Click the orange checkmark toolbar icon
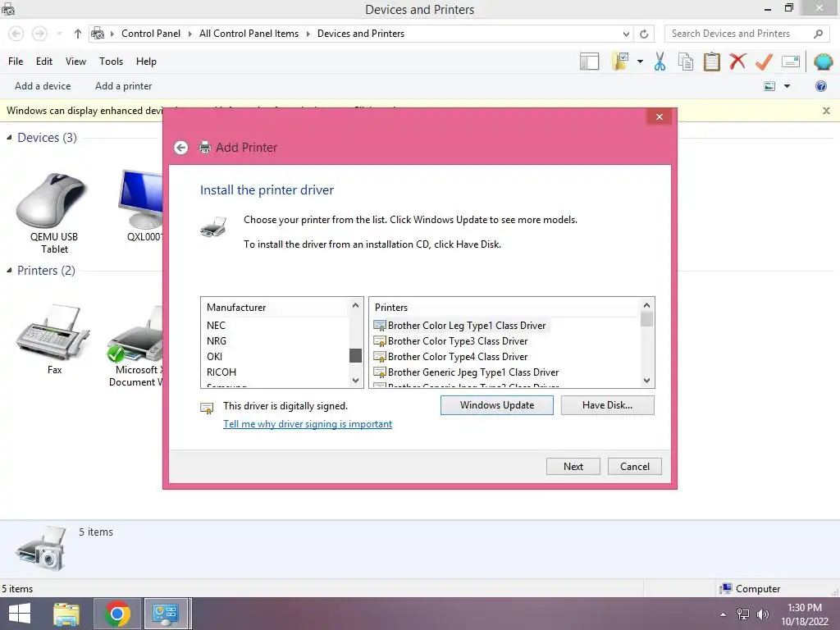 tap(764, 62)
